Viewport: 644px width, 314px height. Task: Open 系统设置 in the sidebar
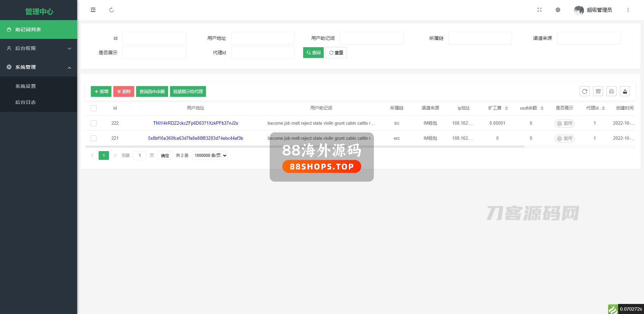[x=25, y=86]
